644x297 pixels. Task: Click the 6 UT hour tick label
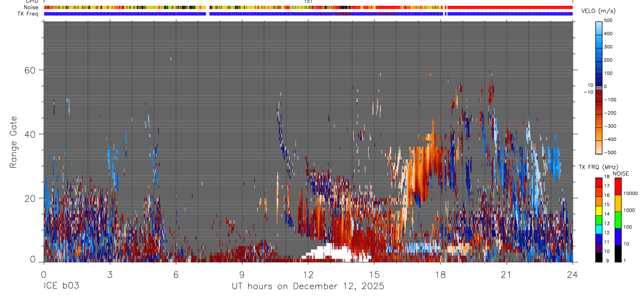click(176, 274)
